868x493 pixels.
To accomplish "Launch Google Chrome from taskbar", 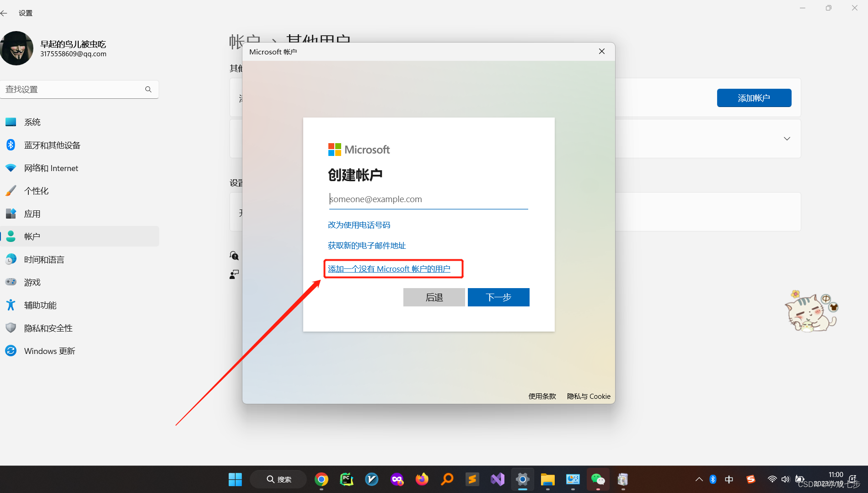I will pyautogui.click(x=321, y=479).
